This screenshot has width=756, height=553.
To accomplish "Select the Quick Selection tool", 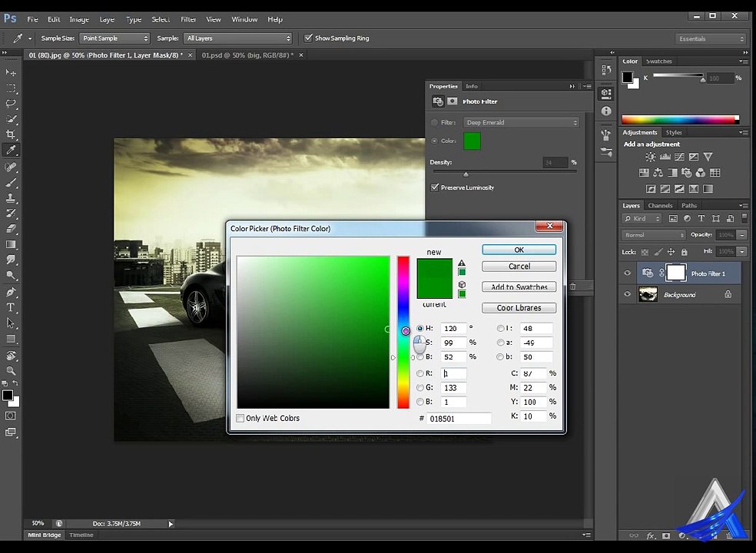I will (11, 119).
